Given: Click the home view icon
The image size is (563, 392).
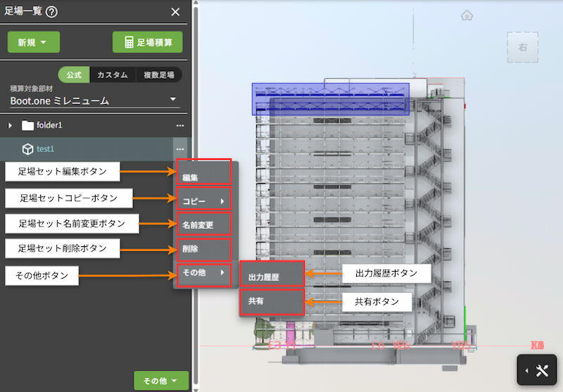Looking at the screenshot, I should [466, 15].
